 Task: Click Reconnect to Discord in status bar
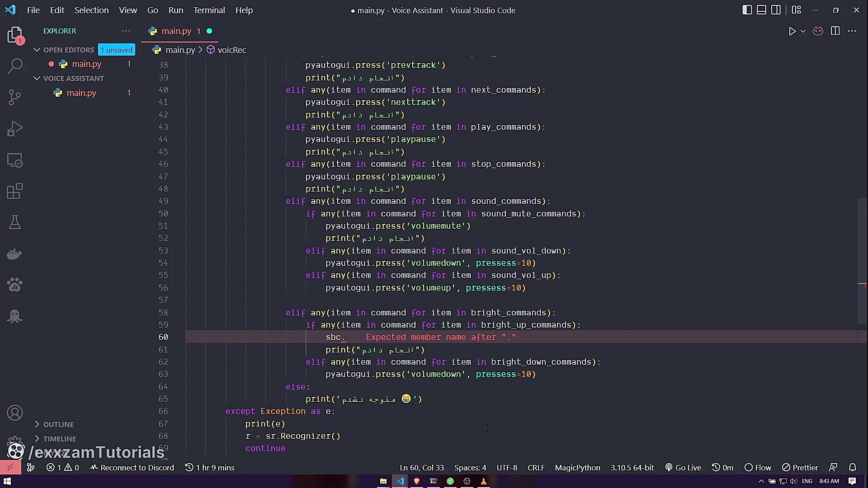(x=132, y=468)
